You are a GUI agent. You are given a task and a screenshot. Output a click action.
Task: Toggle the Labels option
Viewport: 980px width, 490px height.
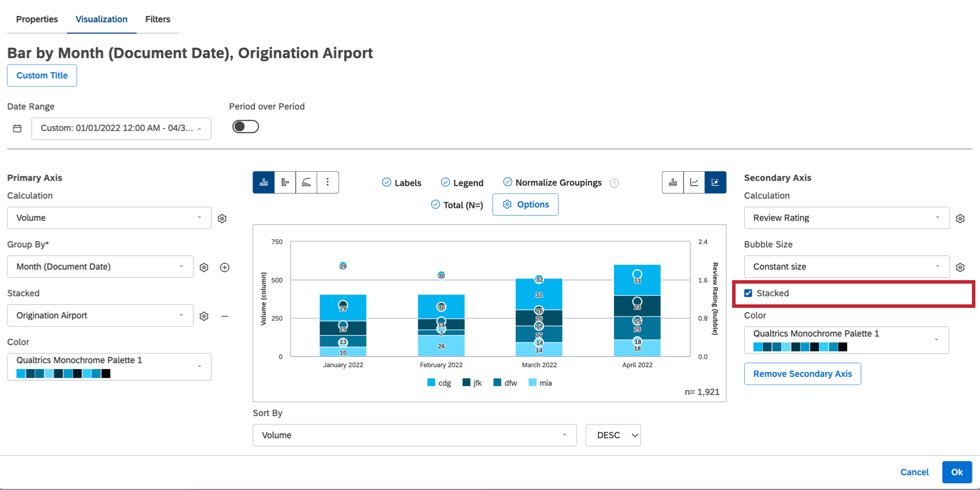coord(387,183)
